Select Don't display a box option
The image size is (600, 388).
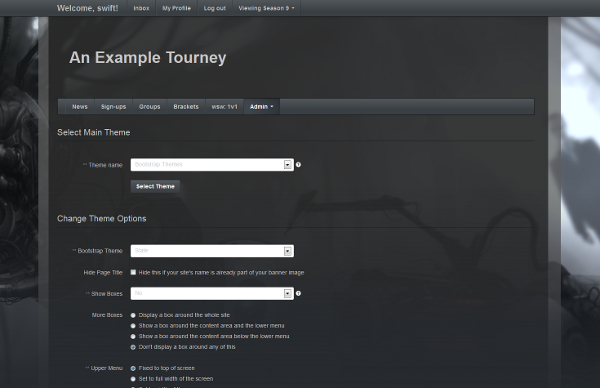133,347
